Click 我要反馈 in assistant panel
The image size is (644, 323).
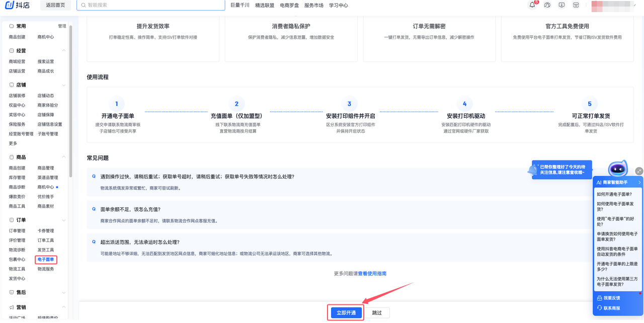point(612,298)
